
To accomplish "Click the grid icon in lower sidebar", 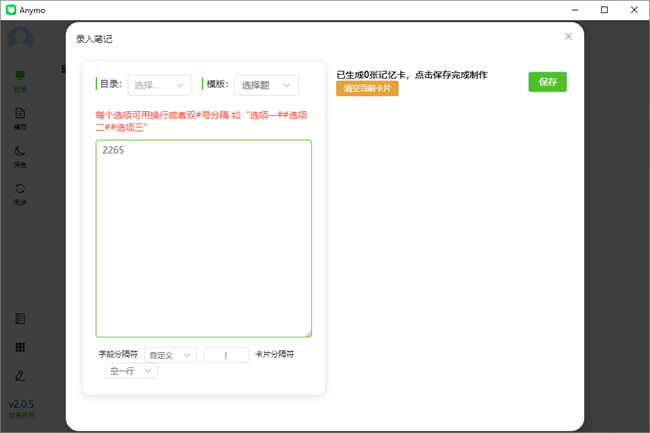I will 20,347.
